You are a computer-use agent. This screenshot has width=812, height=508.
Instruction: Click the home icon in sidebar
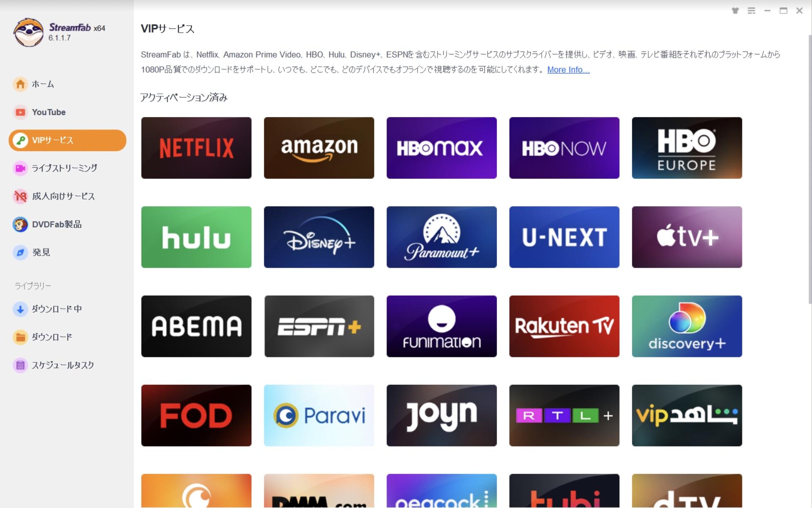[x=20, y=84]
